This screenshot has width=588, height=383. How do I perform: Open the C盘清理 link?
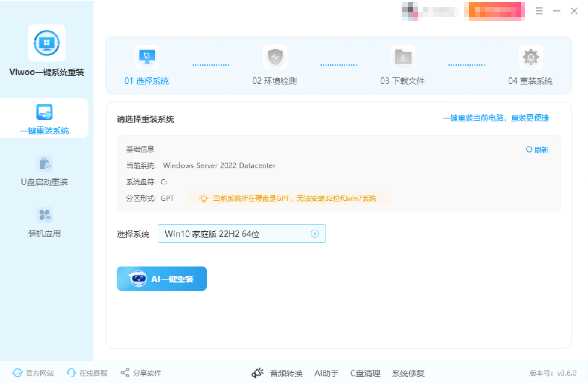[x=365, y=374]
